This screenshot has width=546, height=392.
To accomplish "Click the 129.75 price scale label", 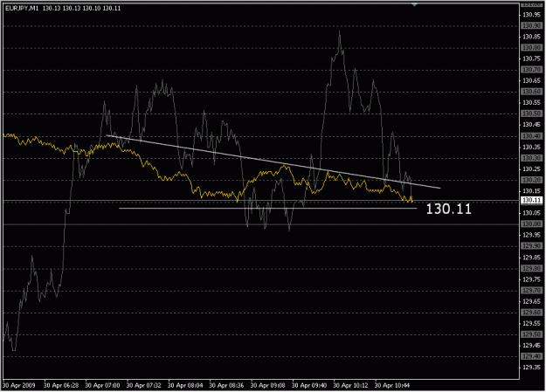I will (532, 279).
